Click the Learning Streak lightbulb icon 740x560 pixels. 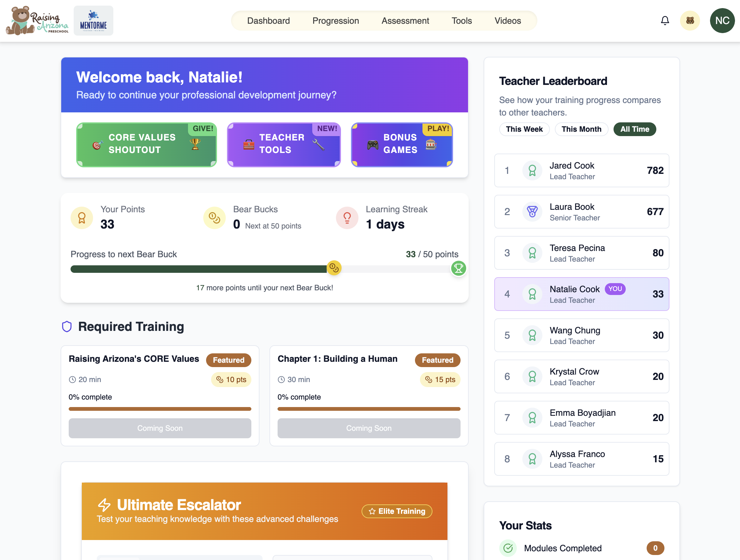tap(347, 218)
